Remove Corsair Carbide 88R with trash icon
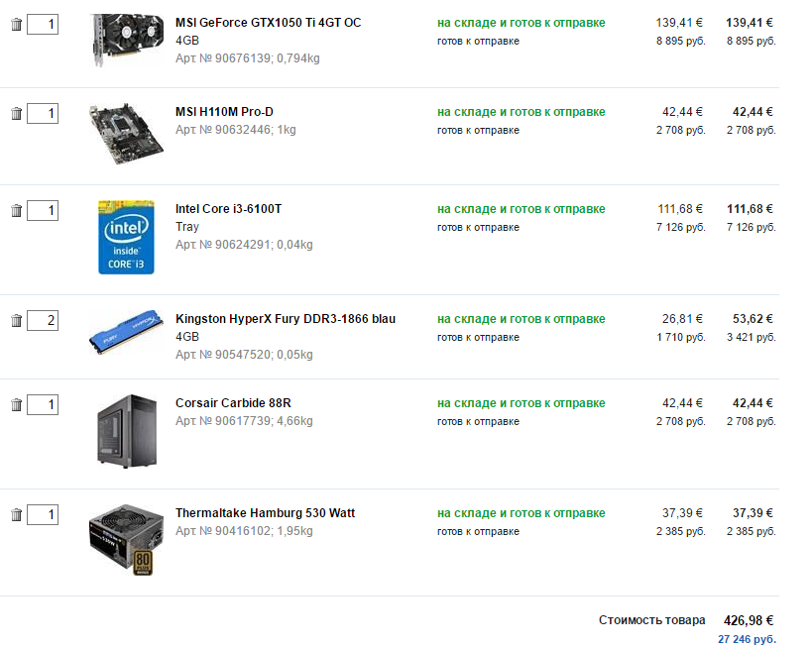This screenshot has height=649, width=812. [17, 404]
